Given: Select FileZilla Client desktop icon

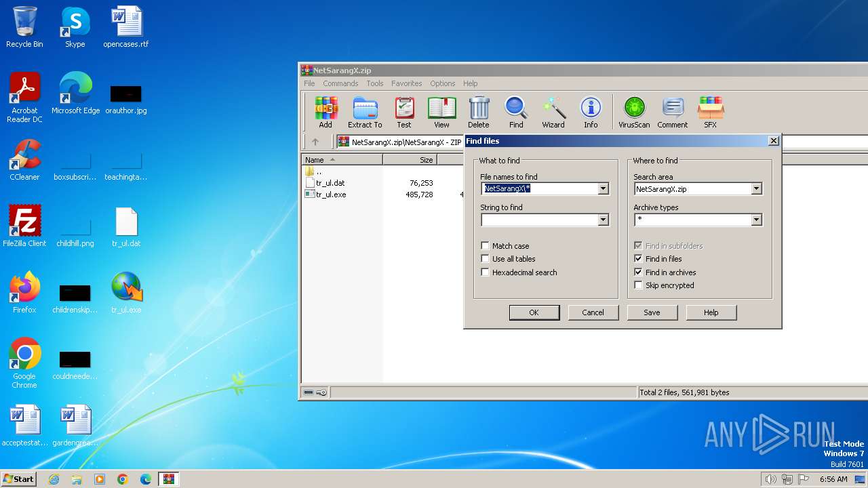Looking at the screenshot, I should 24,226.
